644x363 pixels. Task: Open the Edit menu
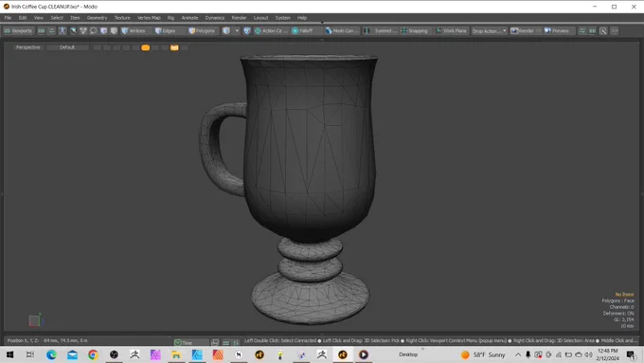click(x=23, y=18)
